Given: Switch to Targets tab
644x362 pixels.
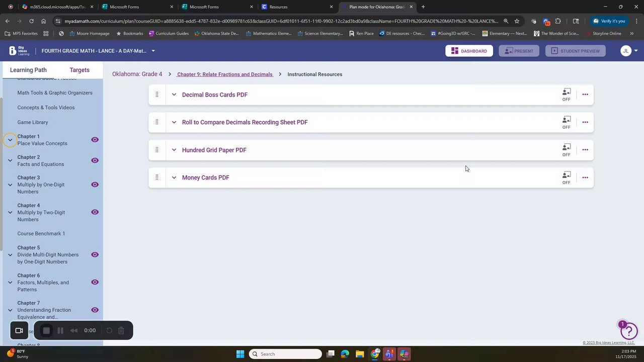Looking at the screenshot, I should pos(79,70).
